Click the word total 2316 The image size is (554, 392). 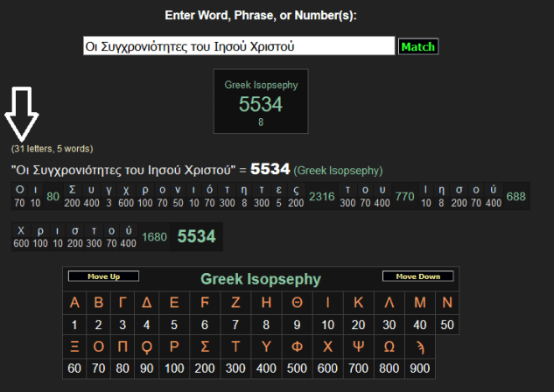click(x=322, y=196)
